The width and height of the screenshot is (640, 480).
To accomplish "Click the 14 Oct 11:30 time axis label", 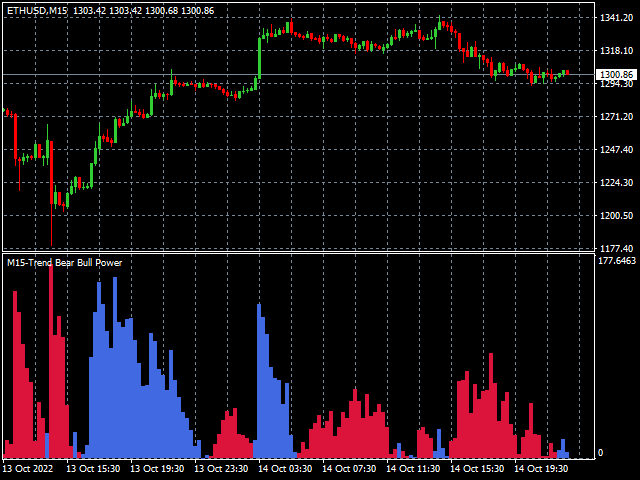I will tap(414, 468).
